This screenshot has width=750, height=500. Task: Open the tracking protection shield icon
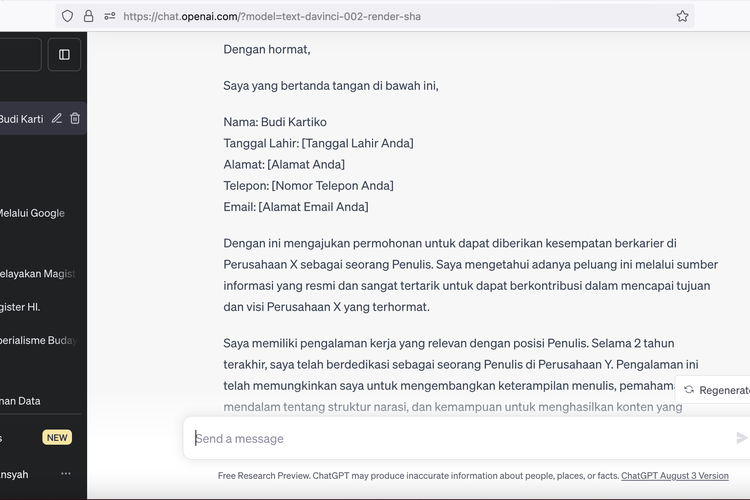(x=68, y=16)
